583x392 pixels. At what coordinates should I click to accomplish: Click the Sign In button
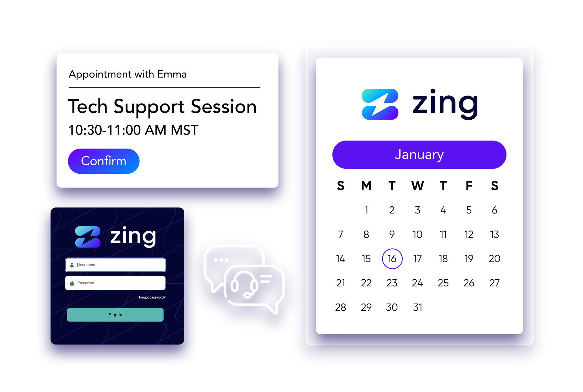[115, 315]
